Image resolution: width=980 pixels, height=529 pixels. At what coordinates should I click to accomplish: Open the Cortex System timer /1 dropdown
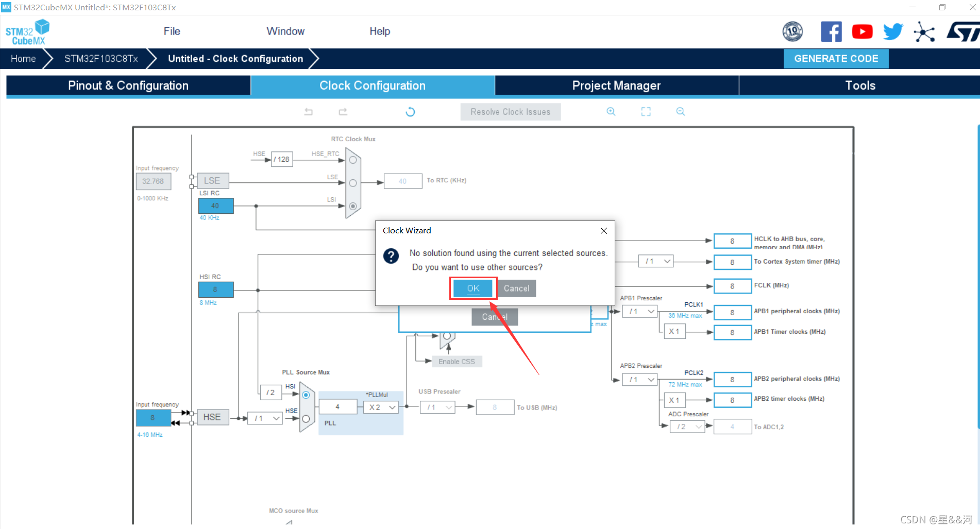coord(656,261)
